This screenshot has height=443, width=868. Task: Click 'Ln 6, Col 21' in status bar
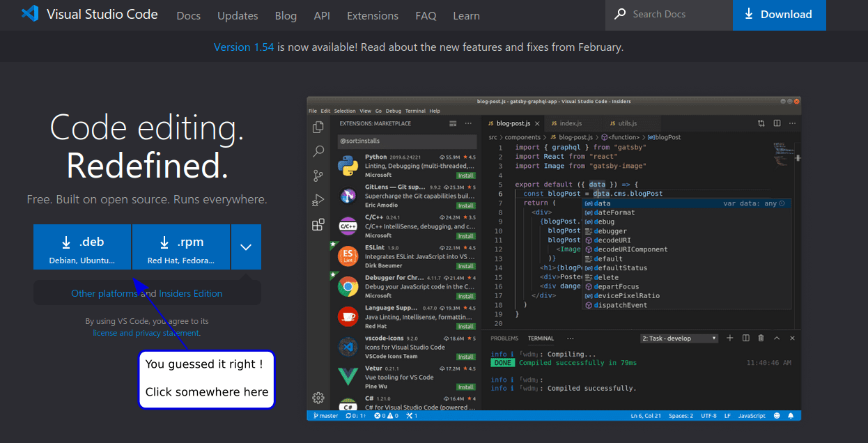click(646, 416)
